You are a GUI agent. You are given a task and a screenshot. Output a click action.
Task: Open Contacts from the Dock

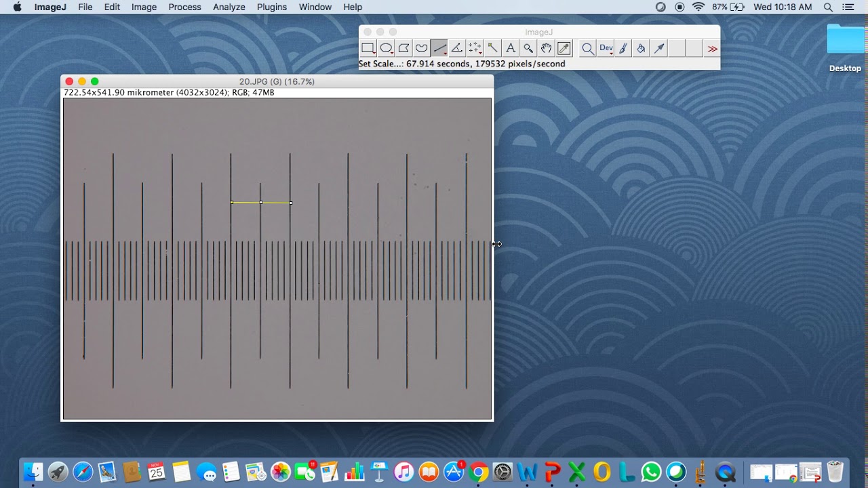132,471
